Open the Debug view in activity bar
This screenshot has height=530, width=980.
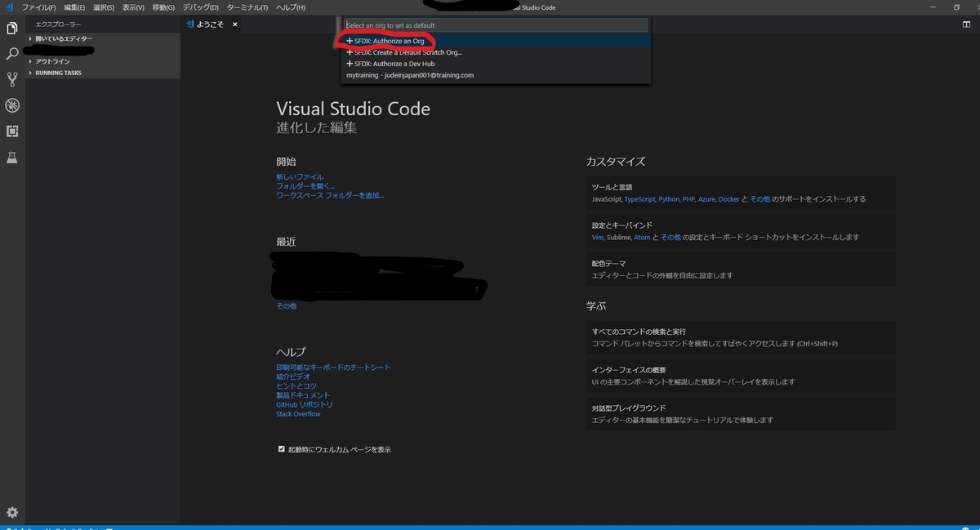point(12,105)
